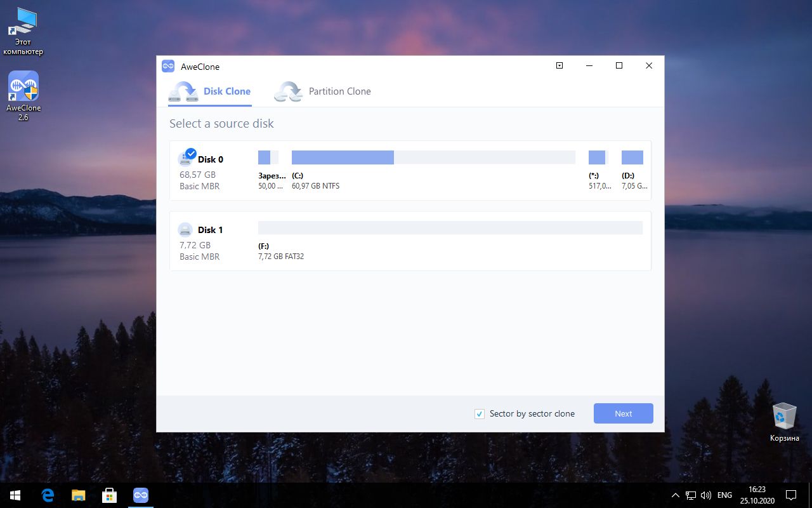Launch Microsoft Edge from the taskbar
Image resolution: width=812 pixels, height=508 pixels.
(48, 495)
